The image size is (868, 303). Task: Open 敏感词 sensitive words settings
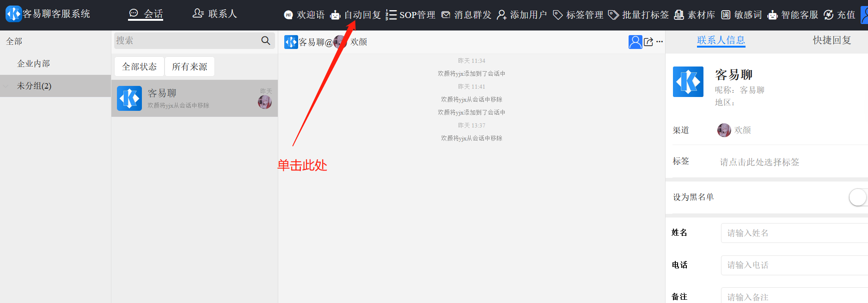coord(741,15)
